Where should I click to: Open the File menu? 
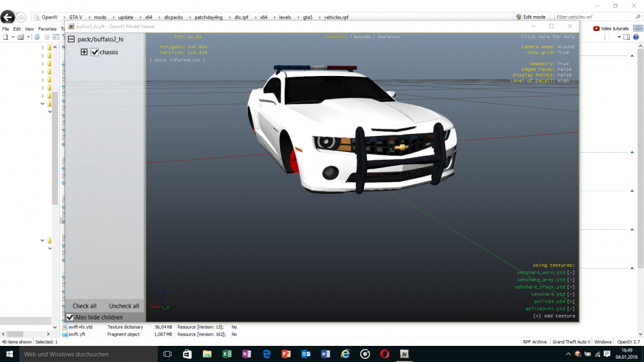pos(6,29)
